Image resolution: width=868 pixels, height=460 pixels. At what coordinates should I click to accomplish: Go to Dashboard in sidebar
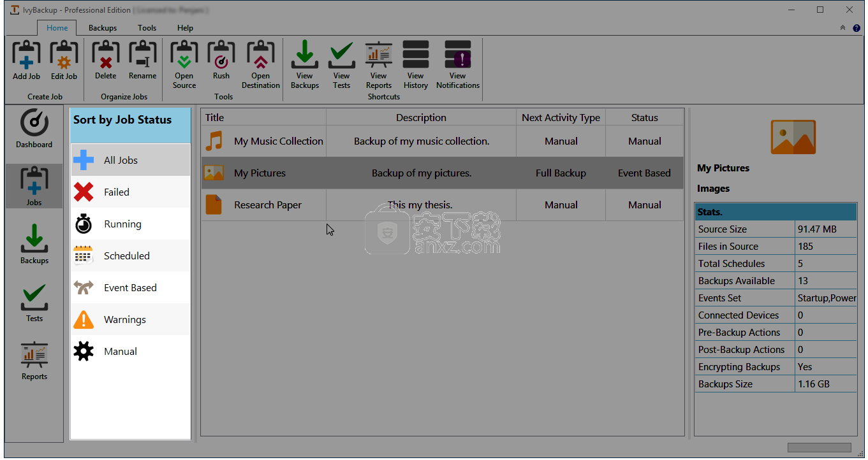pos(34,129)
